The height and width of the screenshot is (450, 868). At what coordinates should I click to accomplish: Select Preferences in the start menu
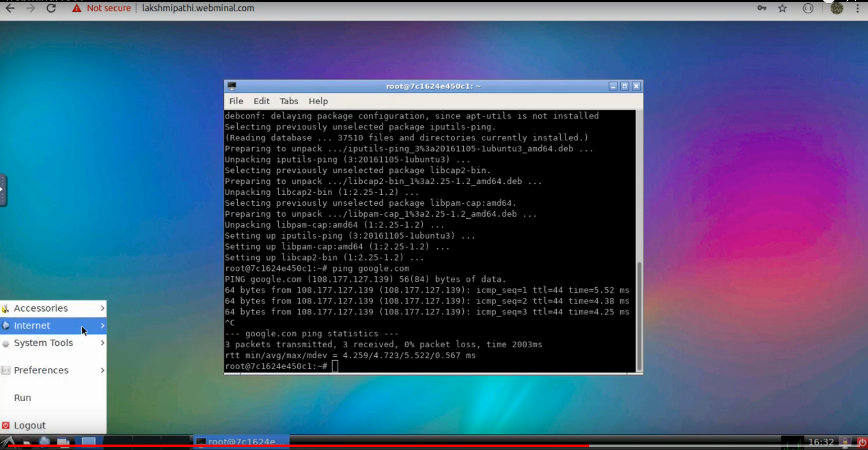click(x=53, y=370)
